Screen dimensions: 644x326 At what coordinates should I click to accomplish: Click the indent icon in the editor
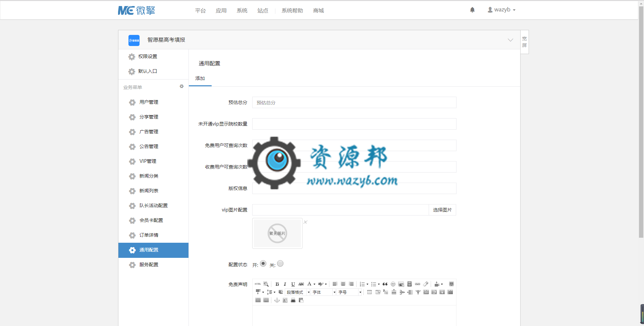point(281,292)
